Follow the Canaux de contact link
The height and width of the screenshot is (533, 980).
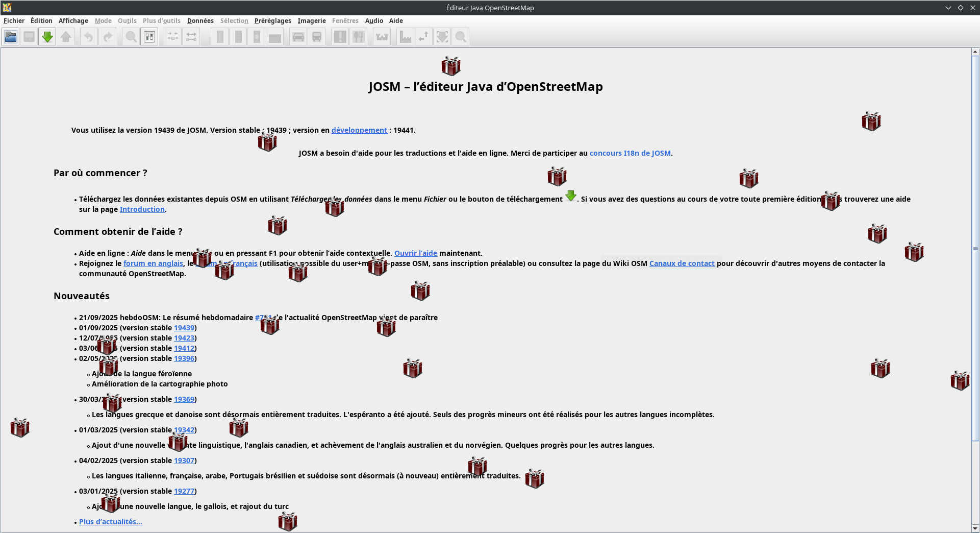[682, 263]
